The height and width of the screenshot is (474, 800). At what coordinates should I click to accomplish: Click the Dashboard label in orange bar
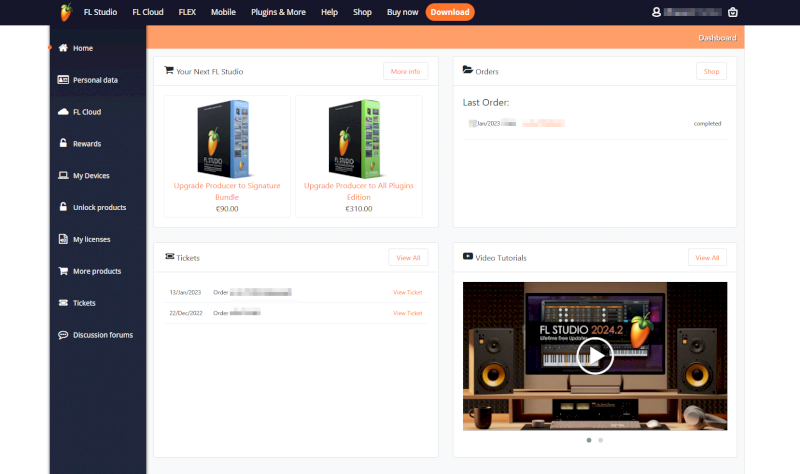pyautogui.click(x=717, y=38)
